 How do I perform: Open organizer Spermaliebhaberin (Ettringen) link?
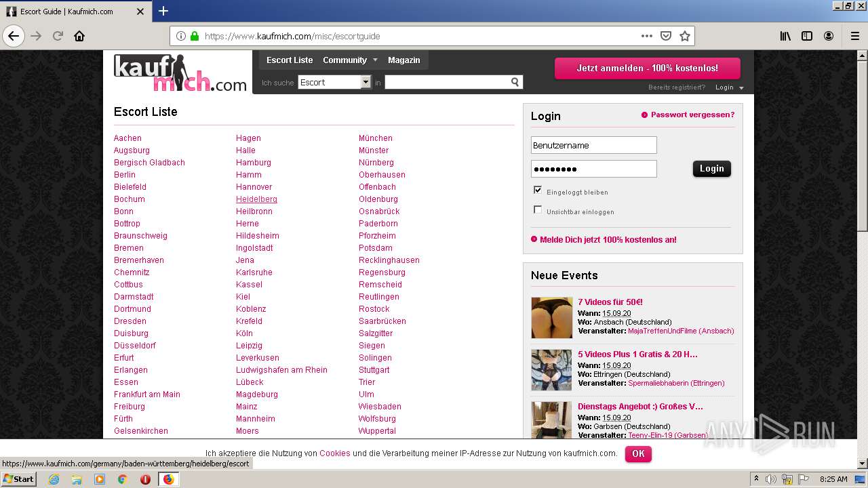pos(676,383)
